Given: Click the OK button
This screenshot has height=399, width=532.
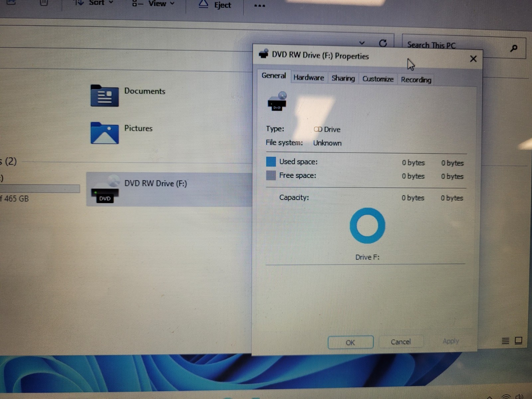Looking at the screenshot, I should coord(350,342).
